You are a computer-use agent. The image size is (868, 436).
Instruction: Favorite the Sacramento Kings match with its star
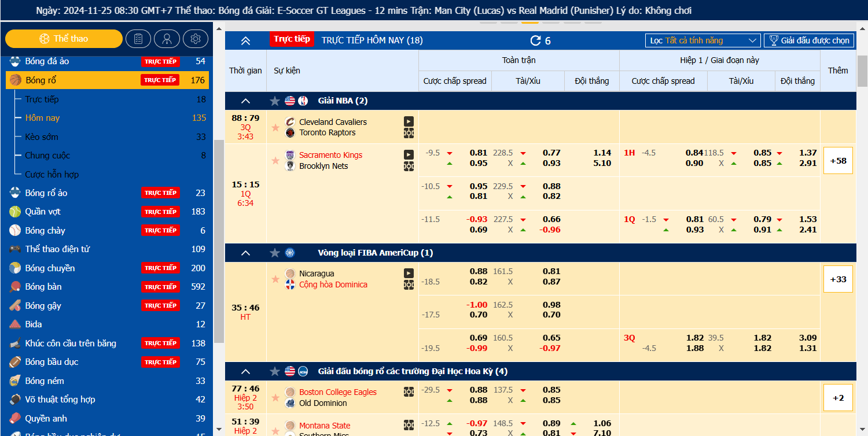click(x=275, y=161)
